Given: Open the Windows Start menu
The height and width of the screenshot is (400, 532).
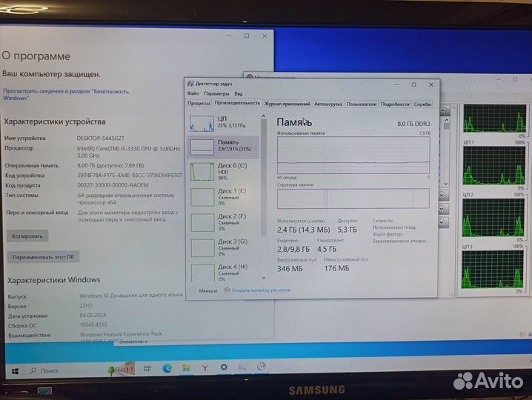Looking at the screenshot, I should [x=16, y=371].
